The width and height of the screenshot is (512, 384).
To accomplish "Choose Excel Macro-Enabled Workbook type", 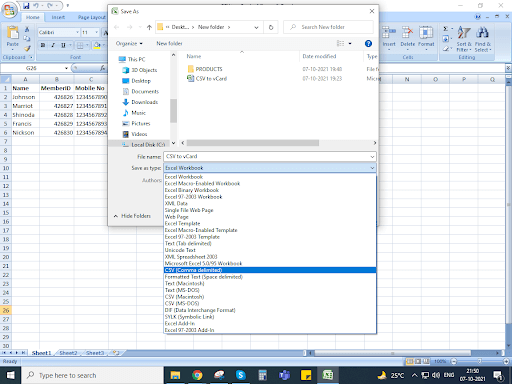I will [x=270, y=183].
